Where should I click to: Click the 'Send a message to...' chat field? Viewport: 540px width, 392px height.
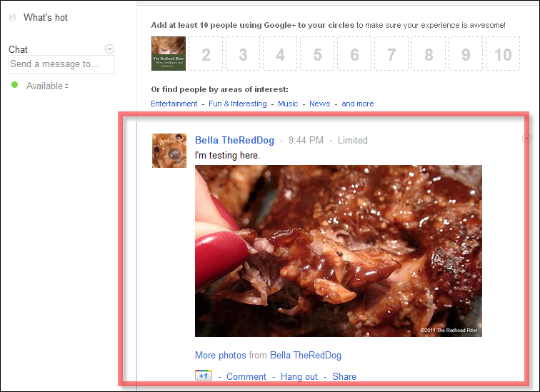coord(61,64)
